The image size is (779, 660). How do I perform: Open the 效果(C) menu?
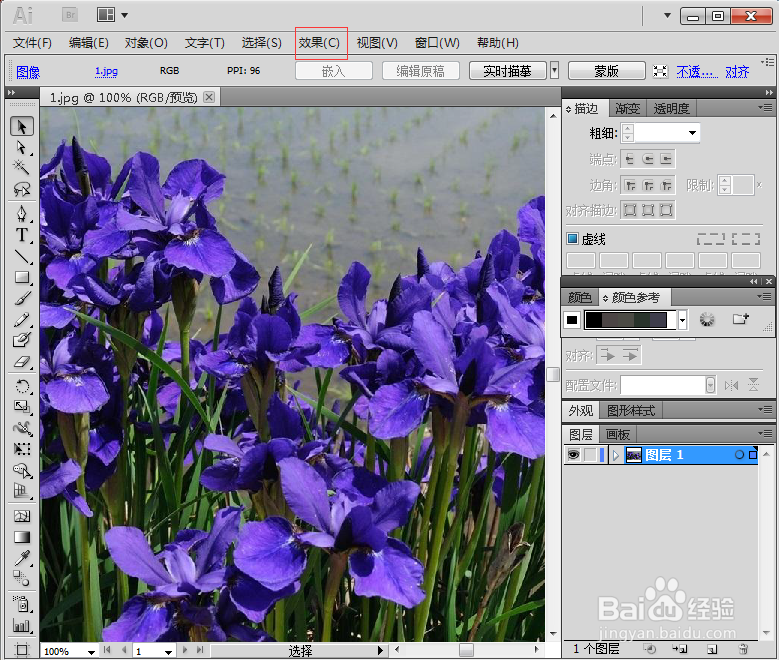pyautogui.click(x=319, y=43)
